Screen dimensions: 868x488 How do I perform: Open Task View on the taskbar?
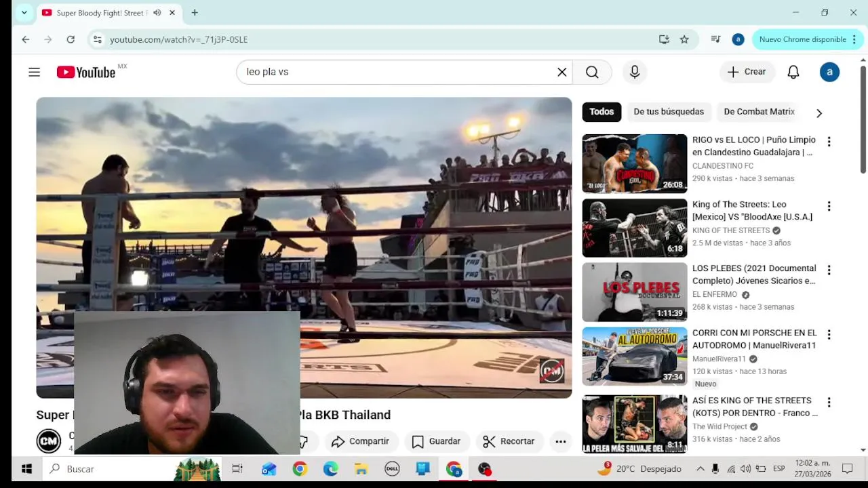[x=237, y=469]
